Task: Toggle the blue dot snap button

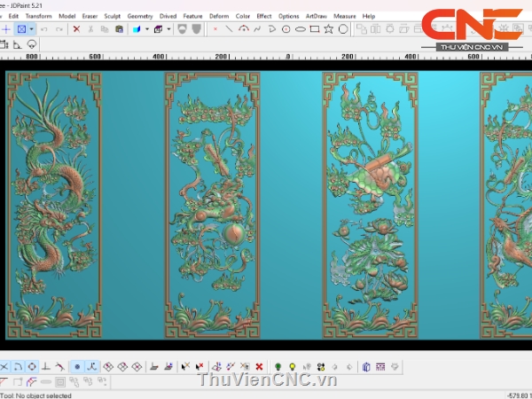Action: click(77, 366)
